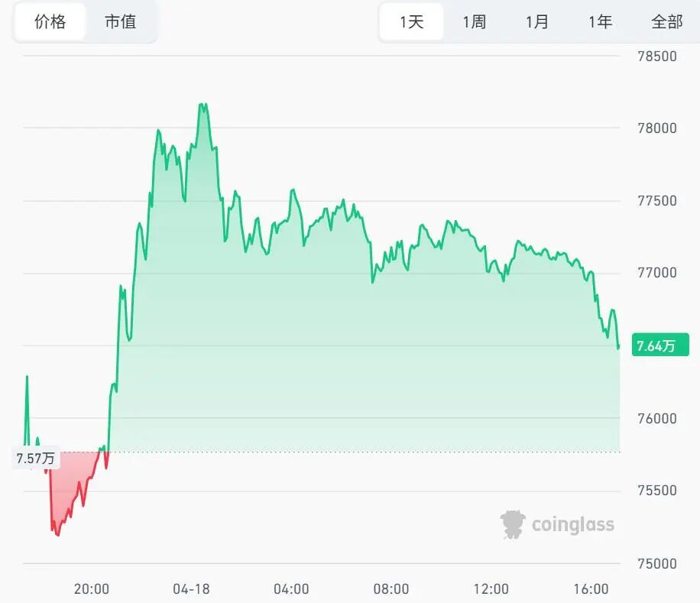The image size is (700, 603).
Task: Click the 08:00 time axis label
Action: coord(391,589)
